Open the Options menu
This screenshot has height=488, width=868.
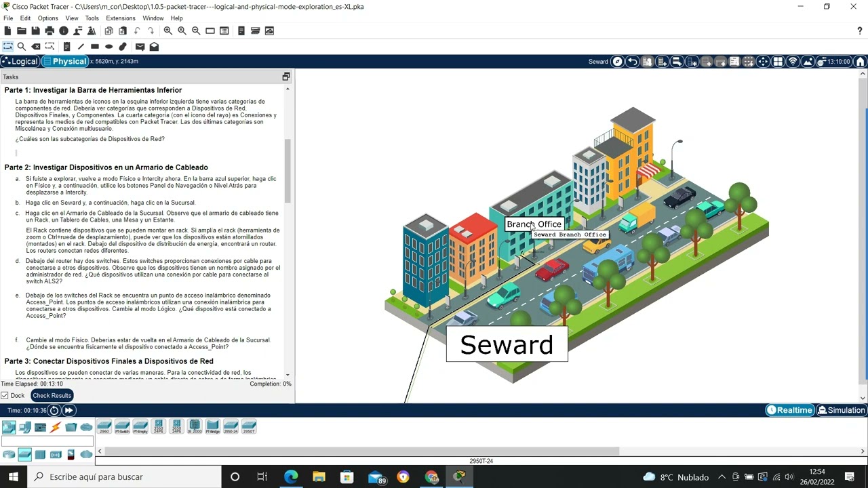pos(47,18)
